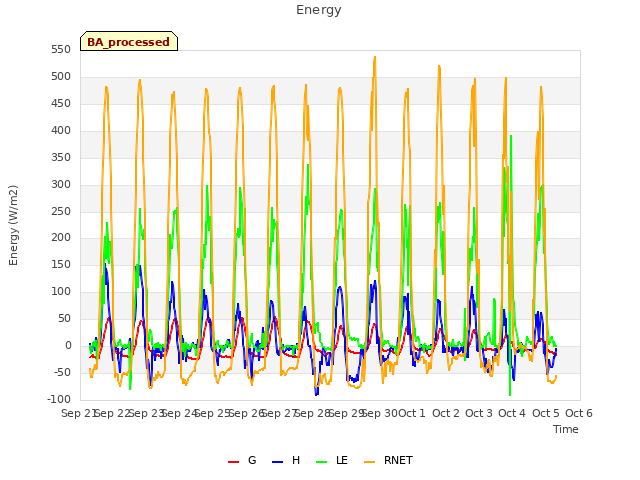Click the tallest RNET peak on Sep 30

tap(375, 58)
